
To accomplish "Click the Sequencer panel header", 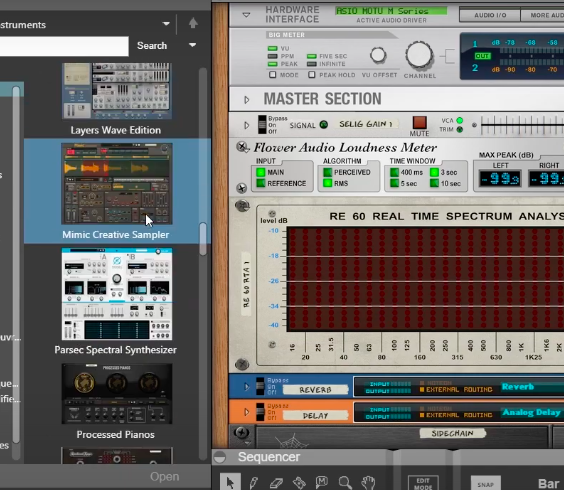I will point(388,457).
